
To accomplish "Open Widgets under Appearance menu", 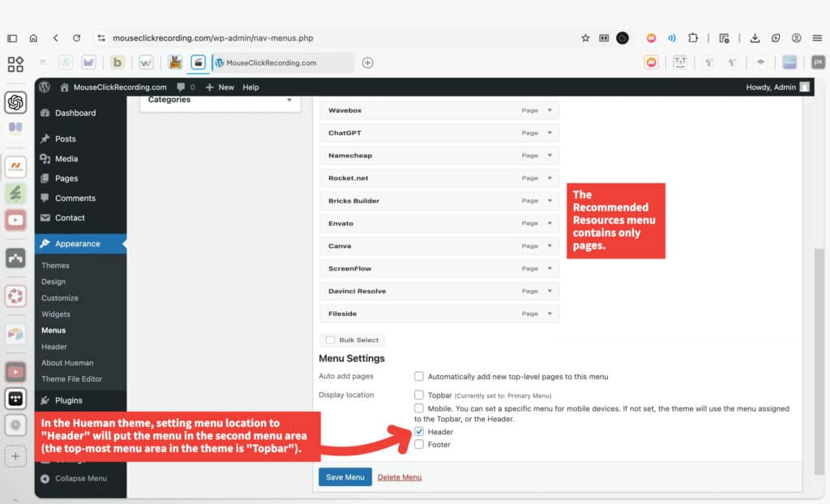I will pos(56,314).
